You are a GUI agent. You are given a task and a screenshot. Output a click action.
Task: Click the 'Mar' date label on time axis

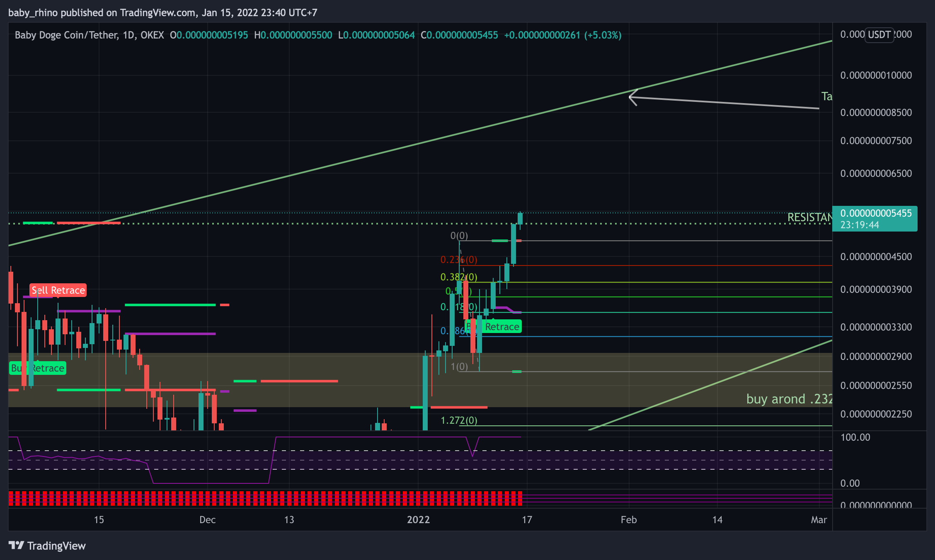click(x=819, y=520)
